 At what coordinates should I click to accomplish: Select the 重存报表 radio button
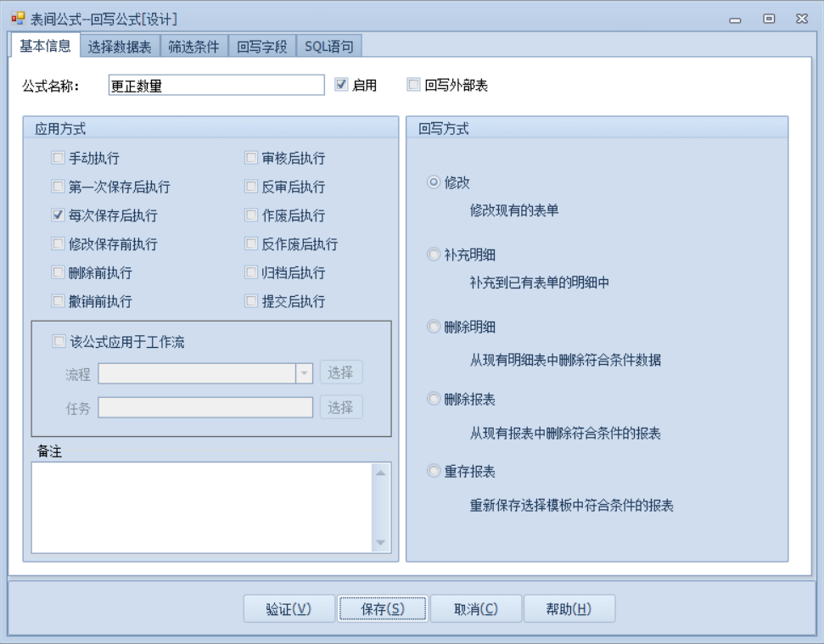click(x=434, y=471)
